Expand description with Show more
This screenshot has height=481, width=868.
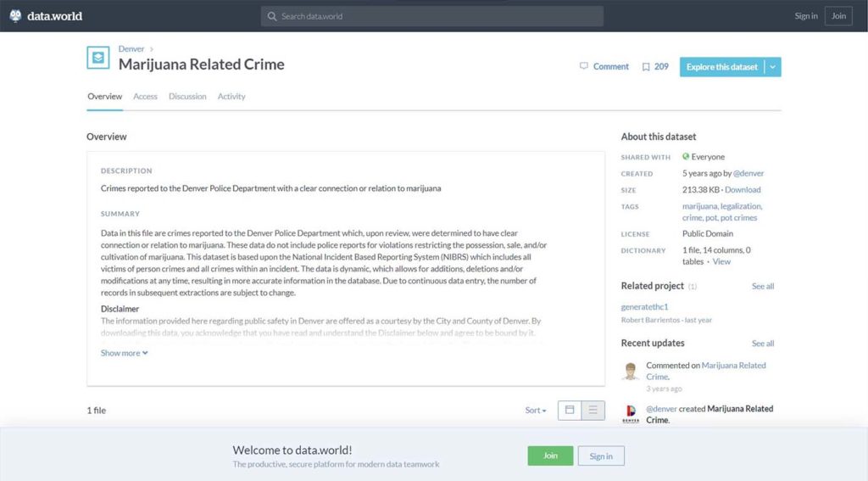pyautogui.click(x=124, y=352)
